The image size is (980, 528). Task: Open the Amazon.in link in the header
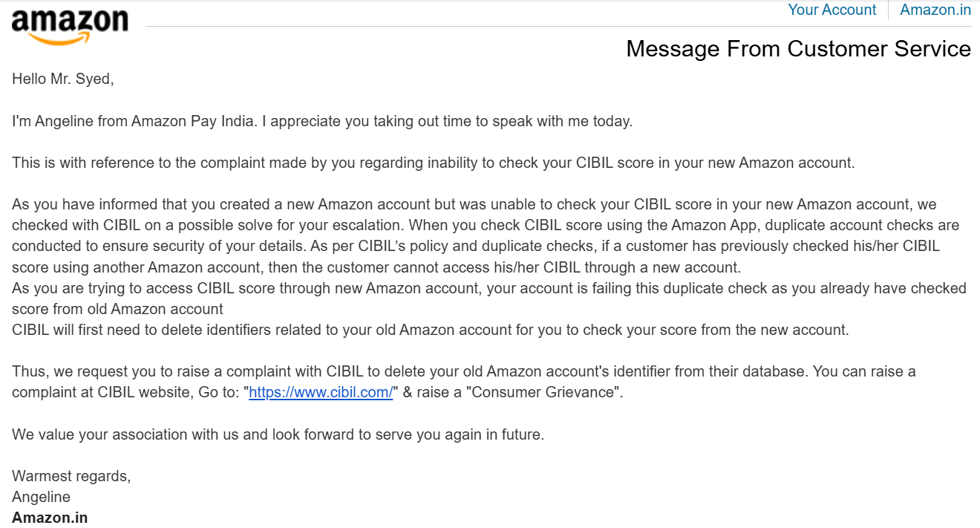935,10
